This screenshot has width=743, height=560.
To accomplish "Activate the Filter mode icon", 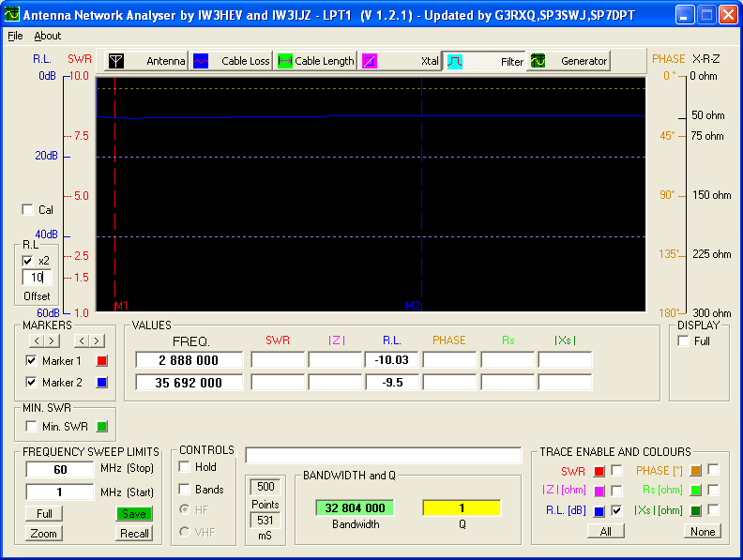I will tap(454, 61).
